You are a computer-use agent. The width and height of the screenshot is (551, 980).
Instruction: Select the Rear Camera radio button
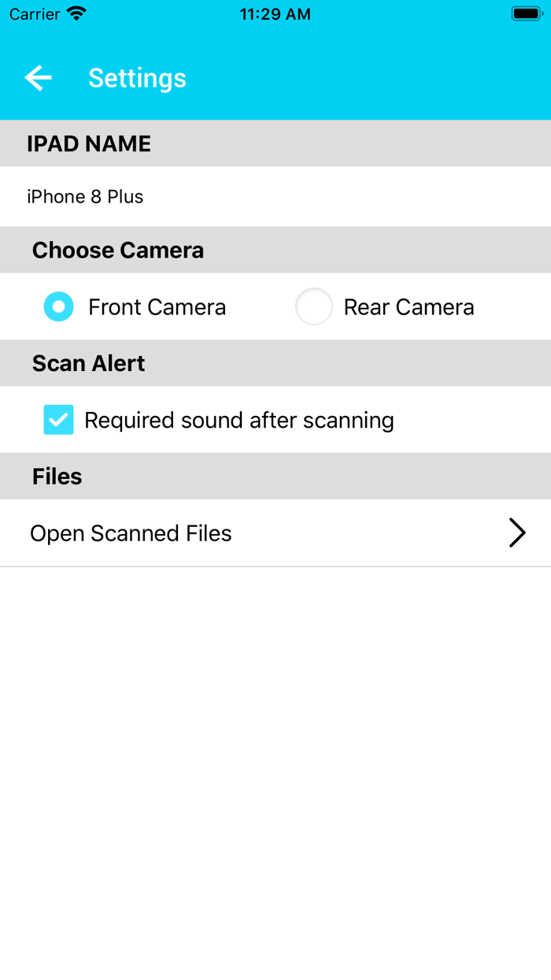313,306
